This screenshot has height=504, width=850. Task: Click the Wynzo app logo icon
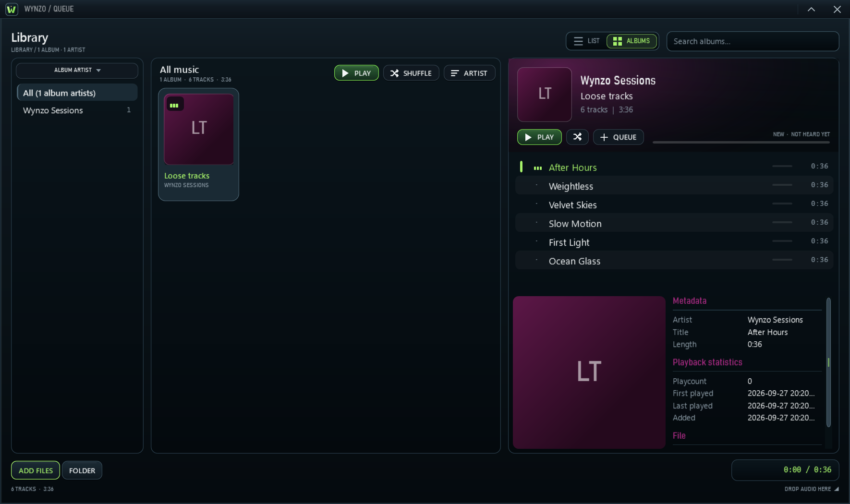(12, 9)
